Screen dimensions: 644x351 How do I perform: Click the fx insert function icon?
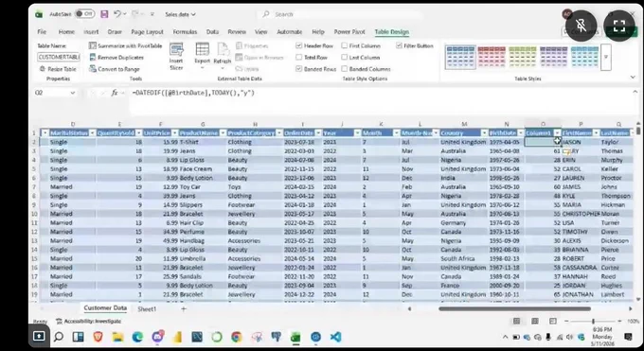(115, 93)
